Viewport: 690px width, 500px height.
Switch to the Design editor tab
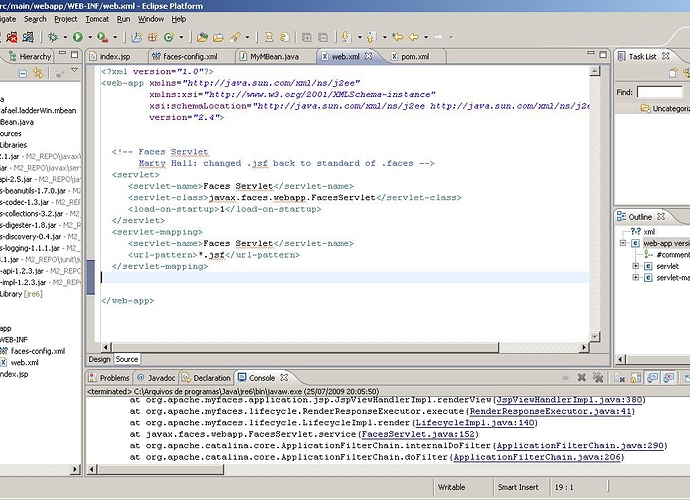click(99, 359)
